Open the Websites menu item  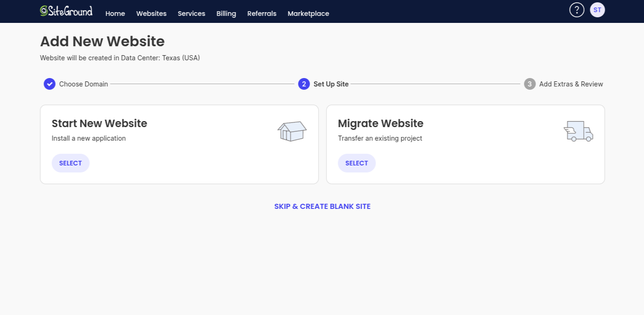pyautogui.click(x=151, y=14)
